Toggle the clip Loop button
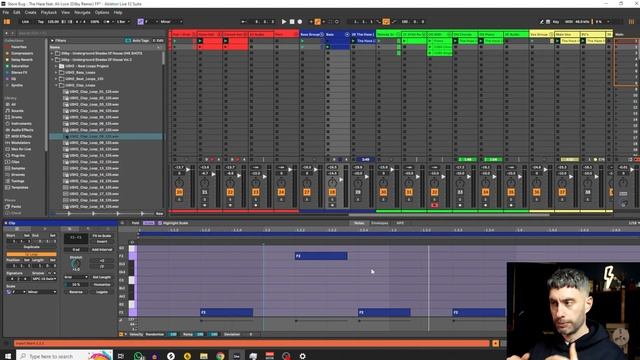 (31, 254)
